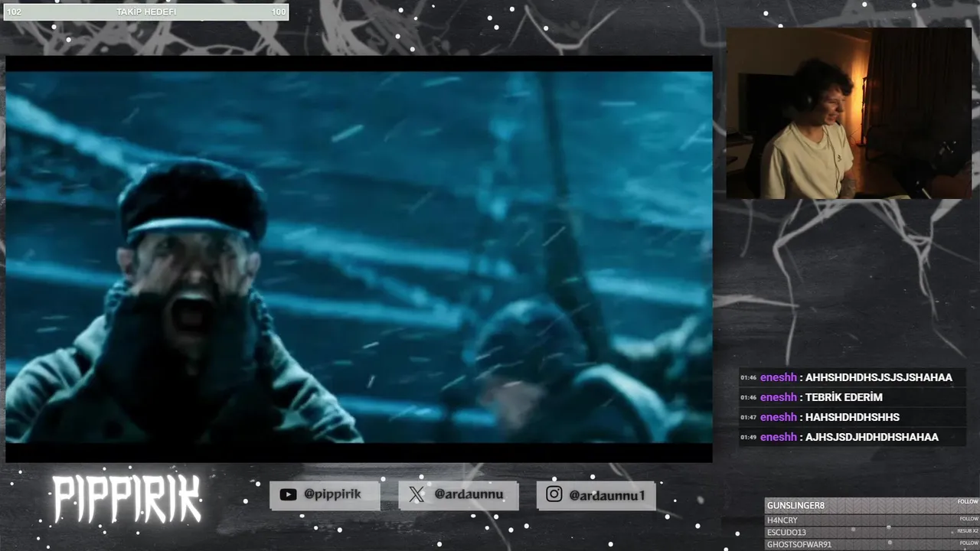Screen dimensions: 980x551
Task: Select the GUNSLINGER8 event row
Action: tap(872, 506)
